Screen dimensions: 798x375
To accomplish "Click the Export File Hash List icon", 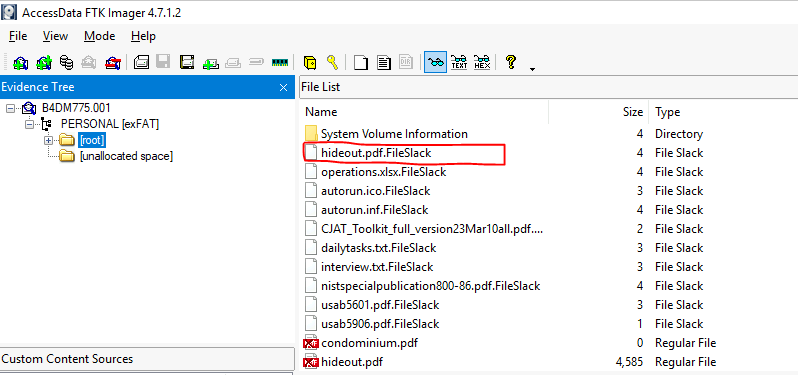I will pos(384,63).
